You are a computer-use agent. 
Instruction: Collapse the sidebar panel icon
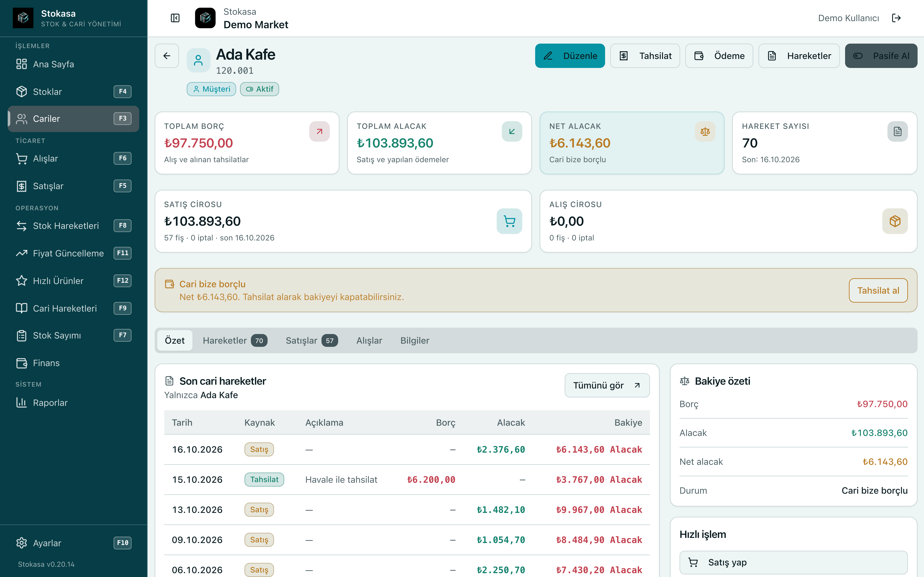click(x=175, y=18)
